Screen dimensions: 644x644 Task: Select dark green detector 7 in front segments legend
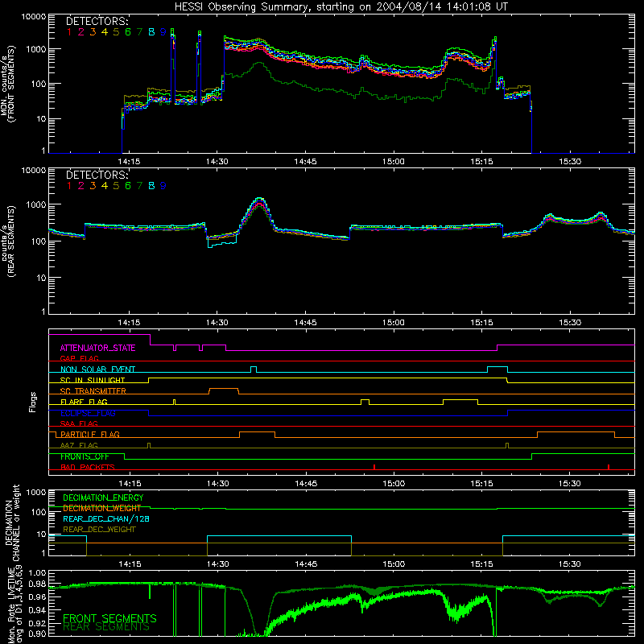[x=139, y=32]
